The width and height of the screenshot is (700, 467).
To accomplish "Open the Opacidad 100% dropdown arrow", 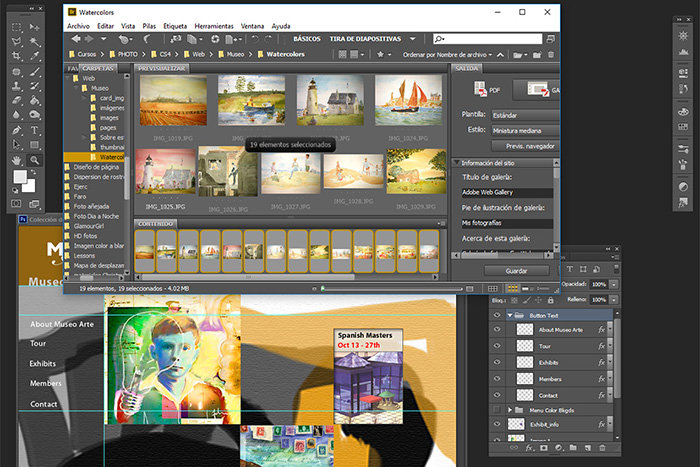I will [614, 284].
